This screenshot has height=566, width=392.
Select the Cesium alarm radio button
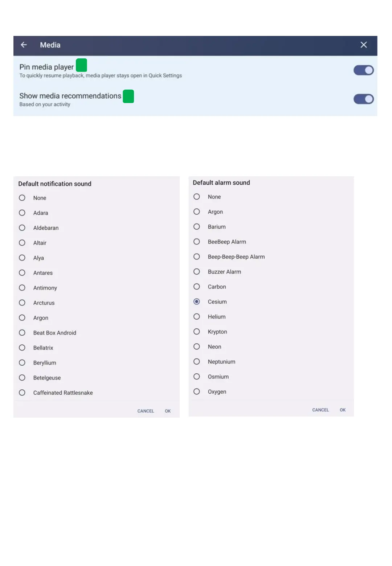[197, 302]
